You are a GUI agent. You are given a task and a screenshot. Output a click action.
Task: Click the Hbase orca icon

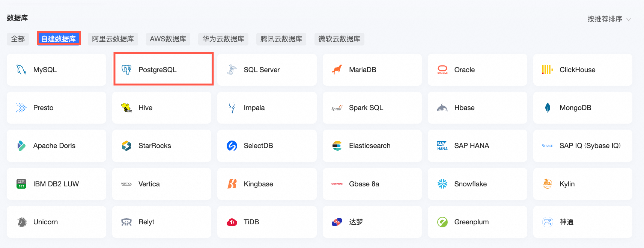coord(442,108)
